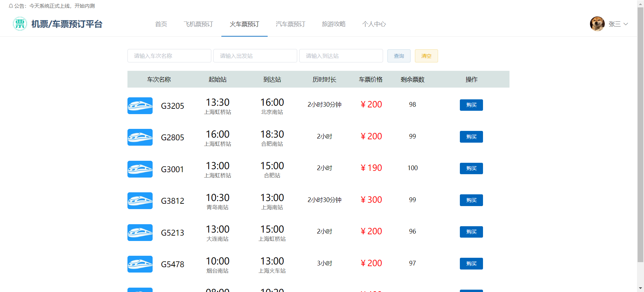Screen dimensions: 644x292
Task: Click the platform ticket logo icon
Action: [x=20, y=24]
